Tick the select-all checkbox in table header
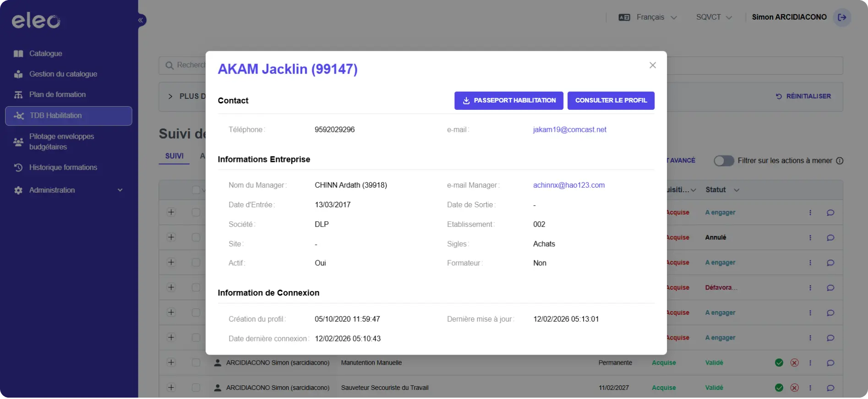The image size is (868, 399). point(196,190)
